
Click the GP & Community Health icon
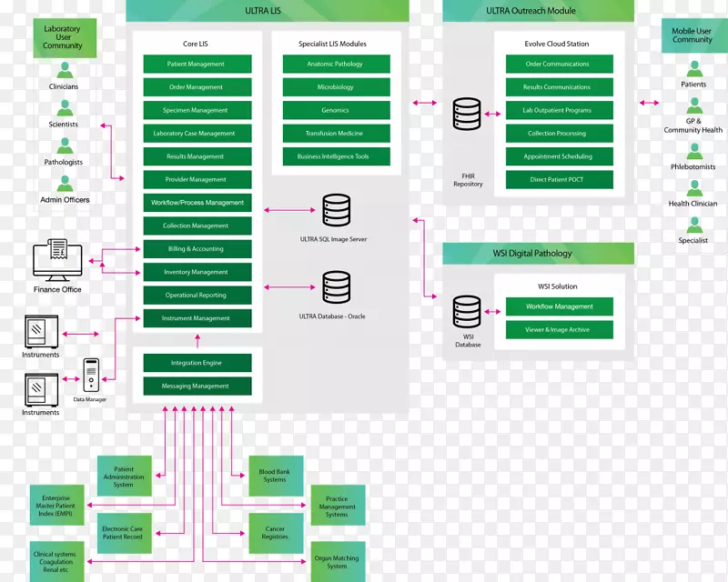pos(694,105)
